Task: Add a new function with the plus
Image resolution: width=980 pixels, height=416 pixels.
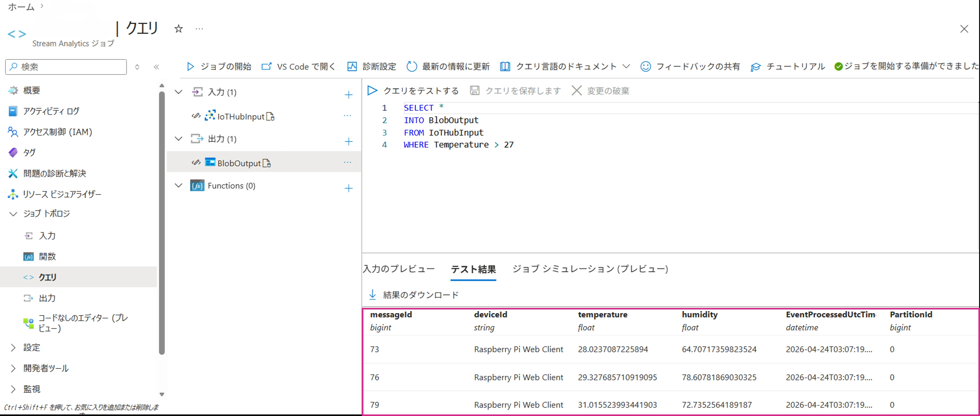Action: coord(348,188)
